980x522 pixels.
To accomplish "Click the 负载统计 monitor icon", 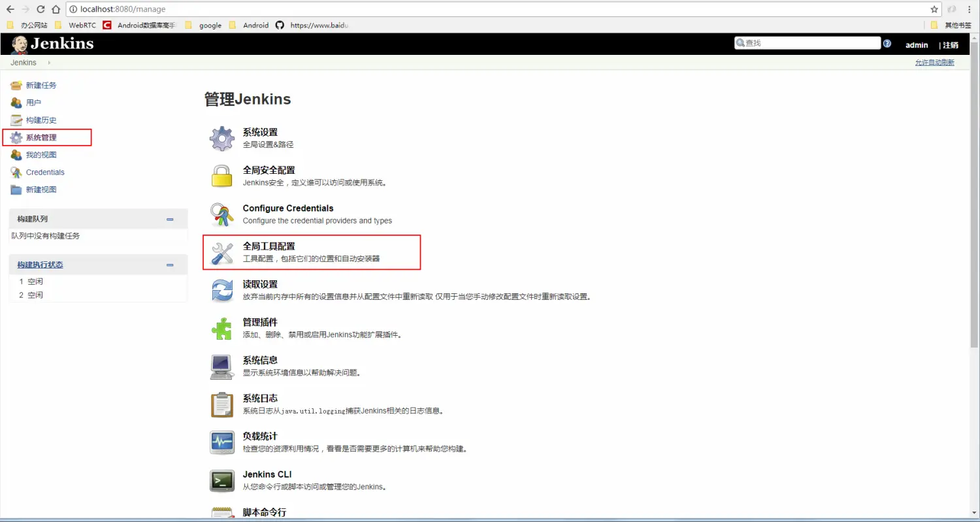I will pyautogui.click(x=222, y=442).
